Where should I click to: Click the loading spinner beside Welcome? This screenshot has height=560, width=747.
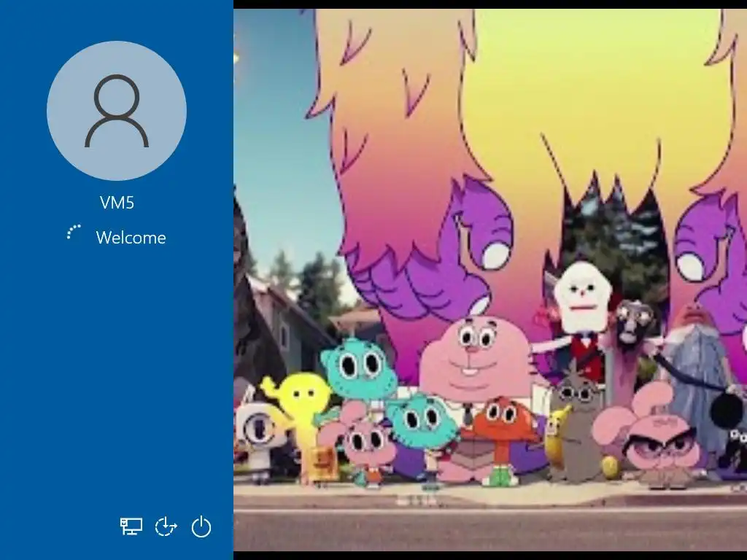pos(74,233)
